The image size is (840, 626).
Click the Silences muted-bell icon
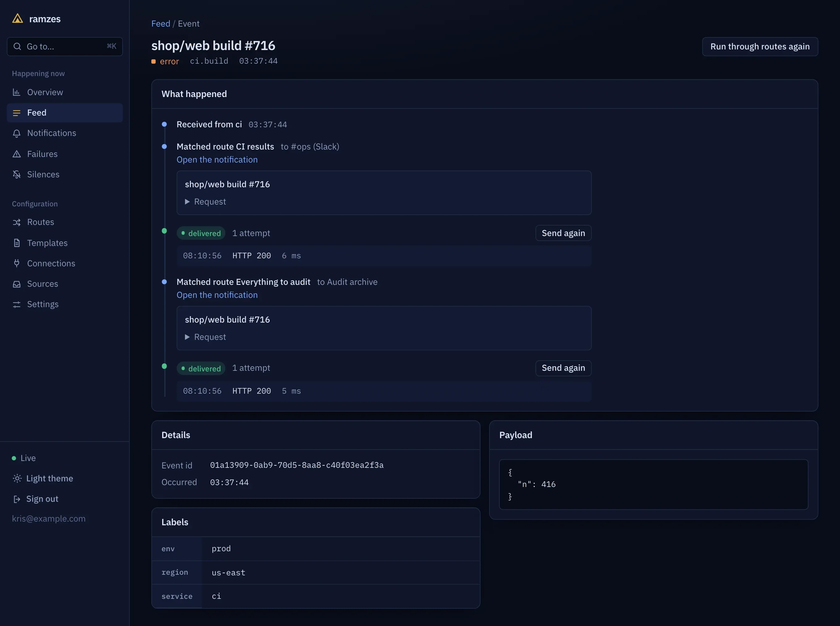[x=16, y=174]
